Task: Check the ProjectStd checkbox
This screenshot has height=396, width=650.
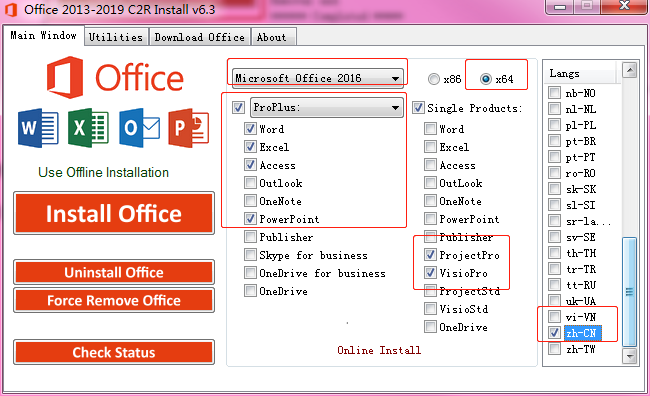Action: [x=430, y=291]
